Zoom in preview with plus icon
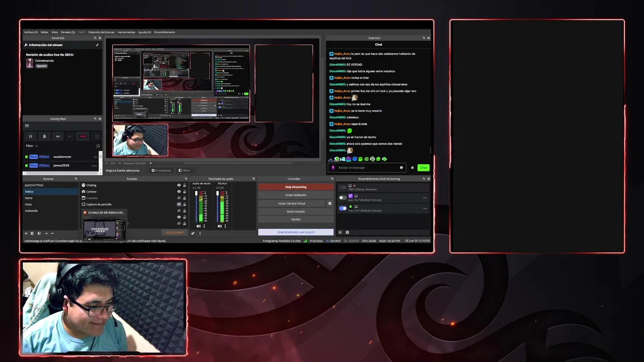 tap(120, 163)
